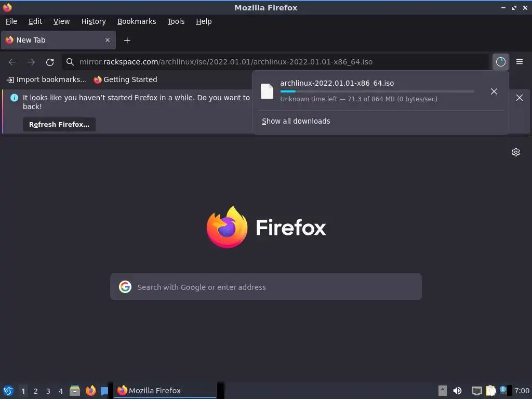The image size is (532, 399).
Task: Switch to workspace 1
Action: [x=23, y=391]
